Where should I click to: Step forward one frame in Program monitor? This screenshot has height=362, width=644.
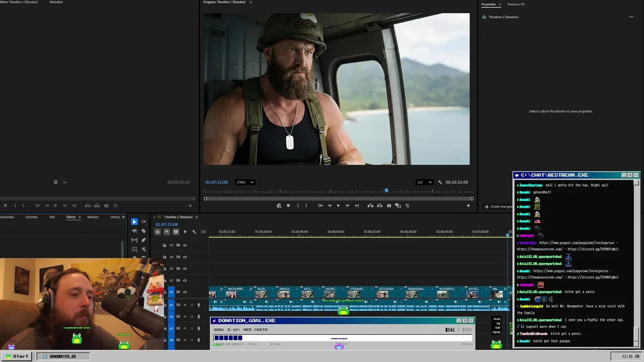coord(347,205)
